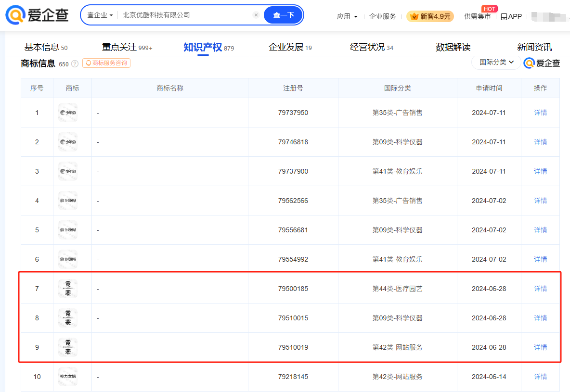
Task: Switch to the 基本信息 tab
Action: pos(46,47)
